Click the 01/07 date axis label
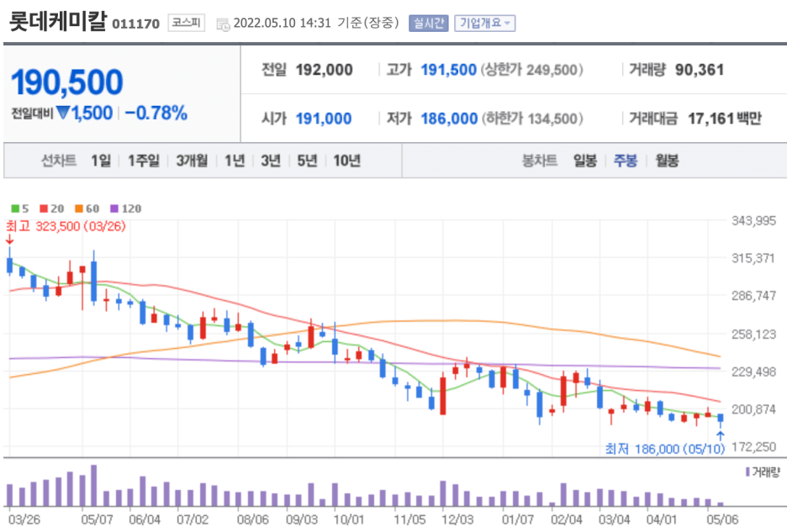 [x=518, y=519]
